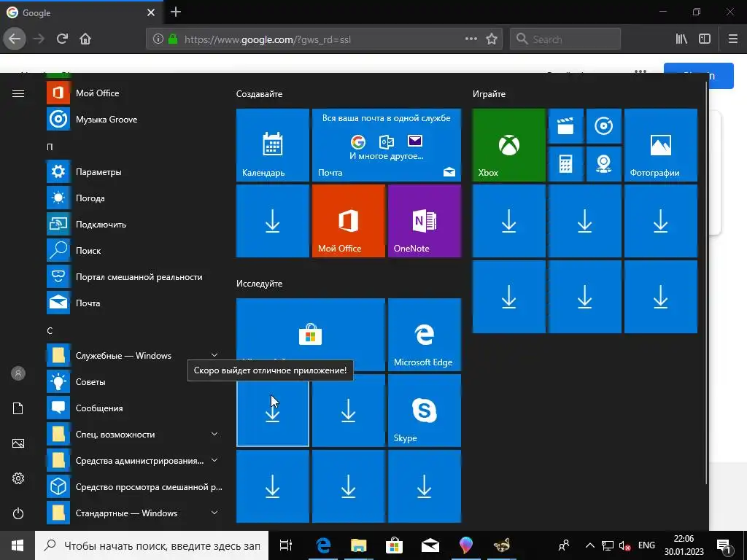
Task: Open the OneNote tile
Action: pos(425,221)
